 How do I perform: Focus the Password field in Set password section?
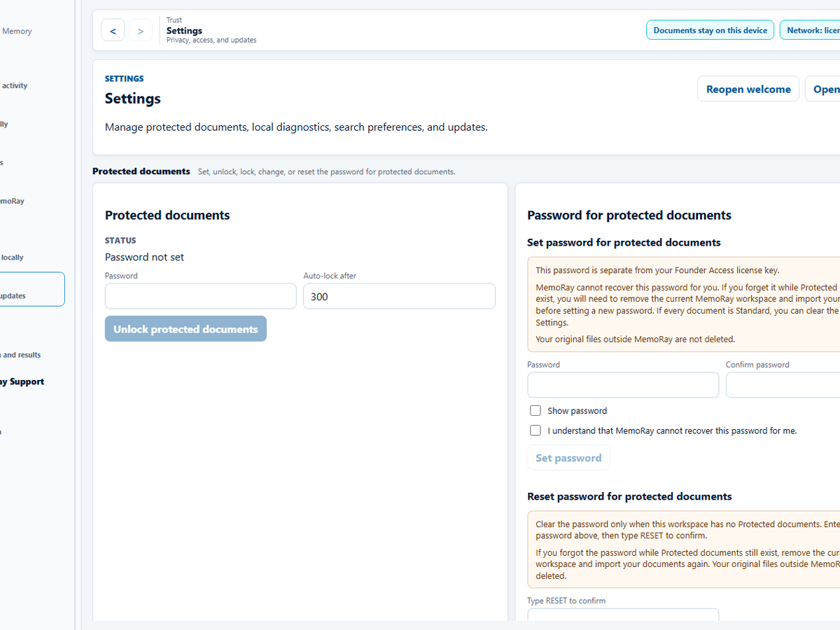click(623, 385)
